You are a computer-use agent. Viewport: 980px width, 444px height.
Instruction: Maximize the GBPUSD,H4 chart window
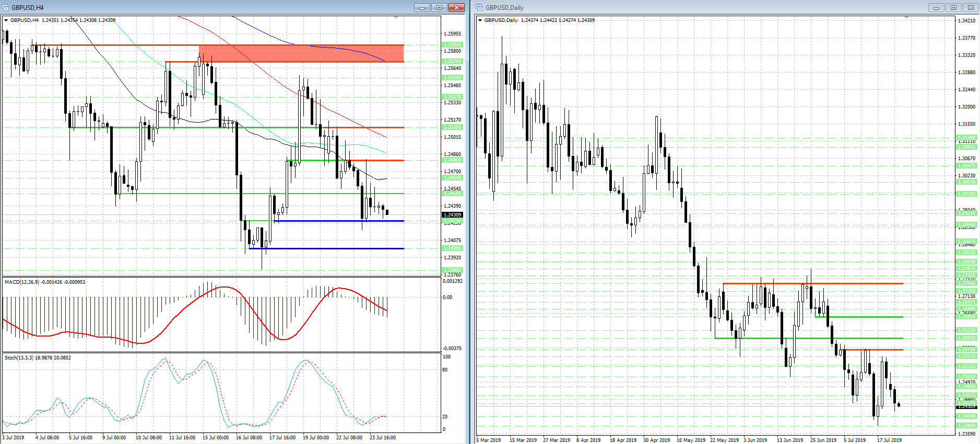pyautogui.click(x=440, y=7)
